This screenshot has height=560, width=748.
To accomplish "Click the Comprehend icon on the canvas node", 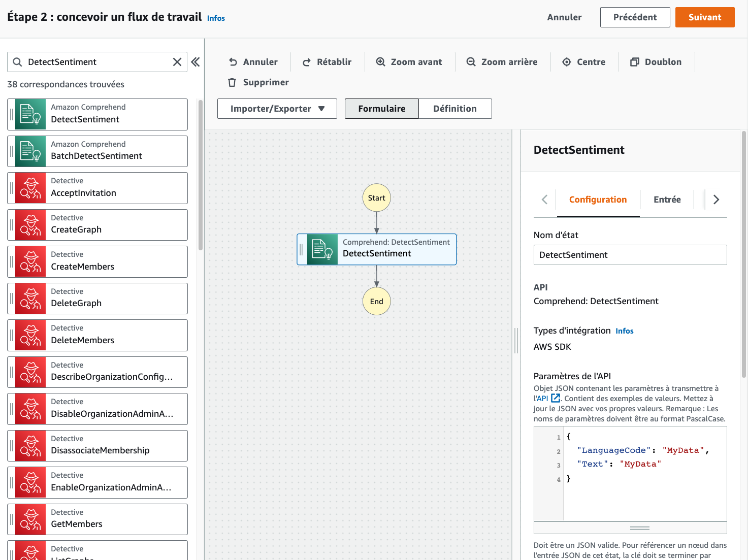I will [322, 249].
